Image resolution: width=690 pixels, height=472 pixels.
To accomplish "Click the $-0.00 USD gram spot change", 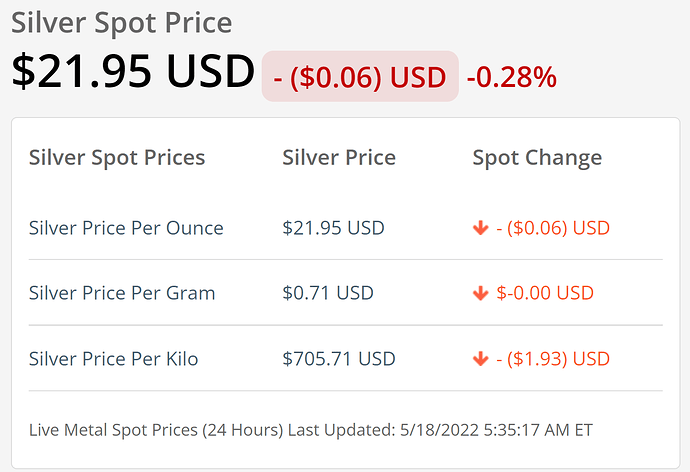I will point(545,293).
